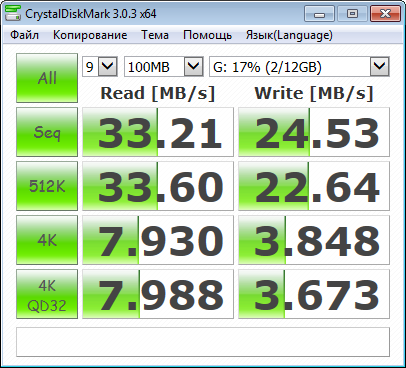
Task: Start the Seq benchmark test
Action: coord(47,132)
